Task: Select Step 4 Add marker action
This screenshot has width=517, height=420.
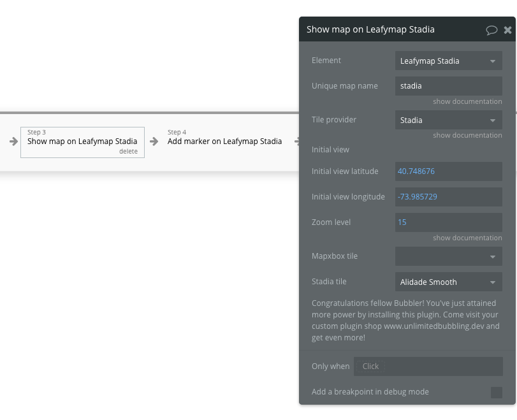Action: [224, 141]
